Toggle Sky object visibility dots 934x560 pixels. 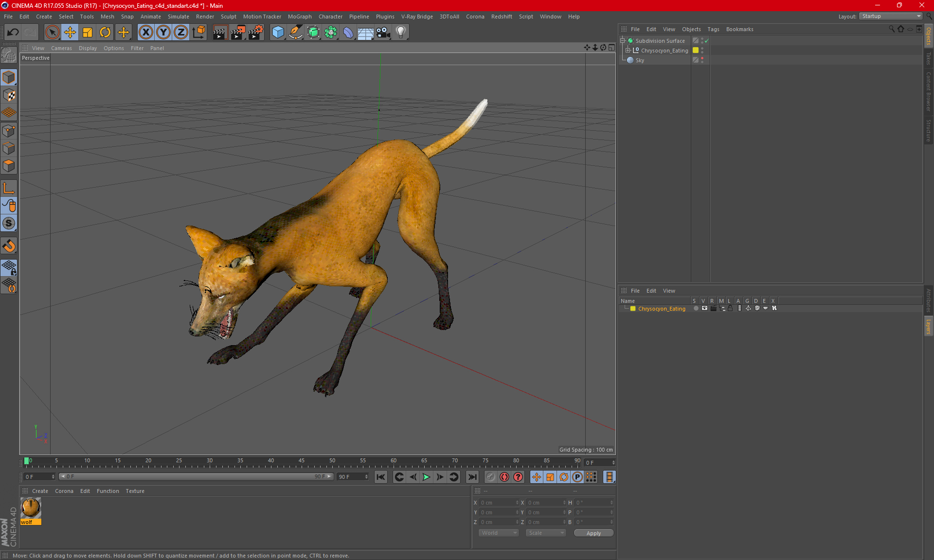(702, 60)
